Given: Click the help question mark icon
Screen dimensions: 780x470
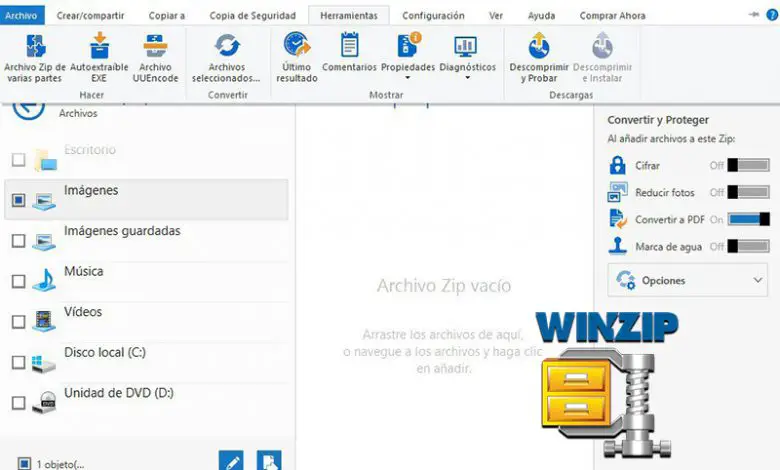Looking at the screenshot, I should [x=772, y=15].
